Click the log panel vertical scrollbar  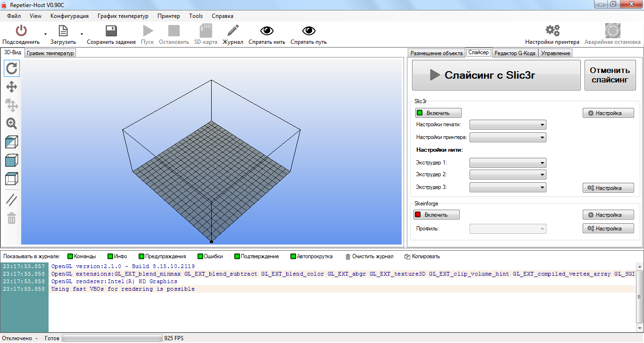click(639, 297)
